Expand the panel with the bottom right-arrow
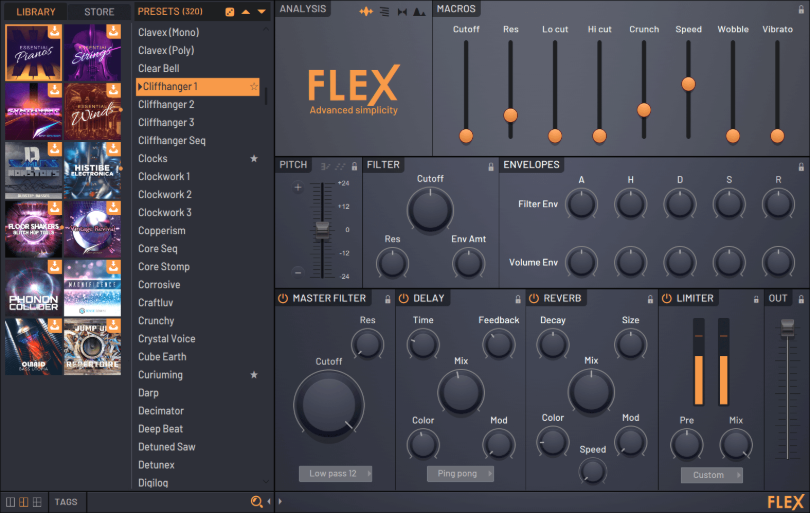The height and width of the screenshot is (515, 812). [280, 502]
